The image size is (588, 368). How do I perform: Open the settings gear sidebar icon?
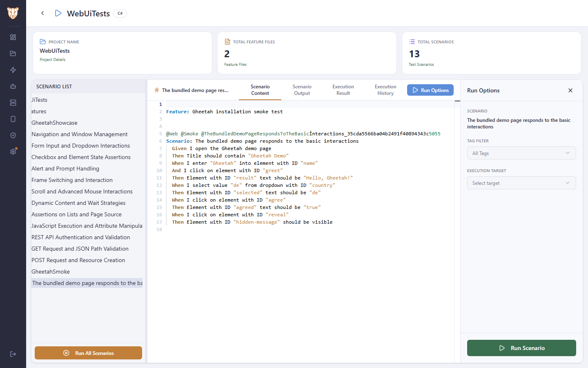(x=13, y=152)
